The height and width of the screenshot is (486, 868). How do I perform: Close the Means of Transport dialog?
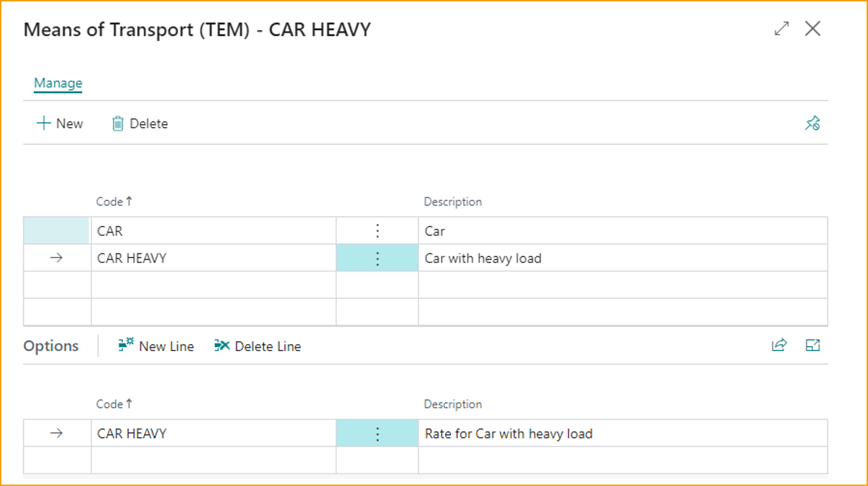click(x=813, y=29)
